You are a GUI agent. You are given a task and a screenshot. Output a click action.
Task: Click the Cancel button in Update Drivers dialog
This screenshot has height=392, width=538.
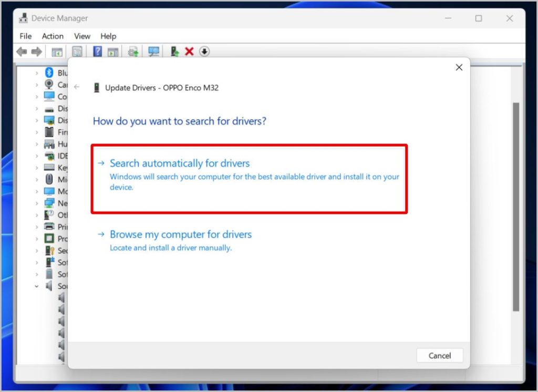point(440,355)
